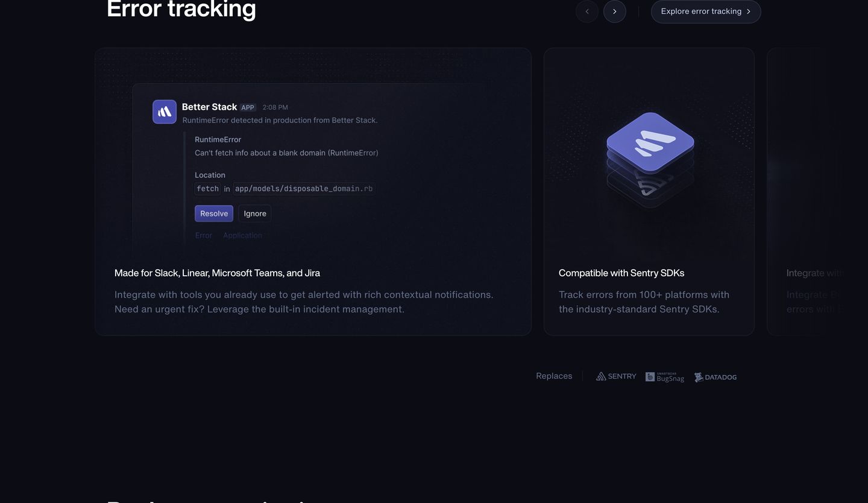Click the 'Replaces' label
This screenshot has height=503, width=868.
click(554, 376)
